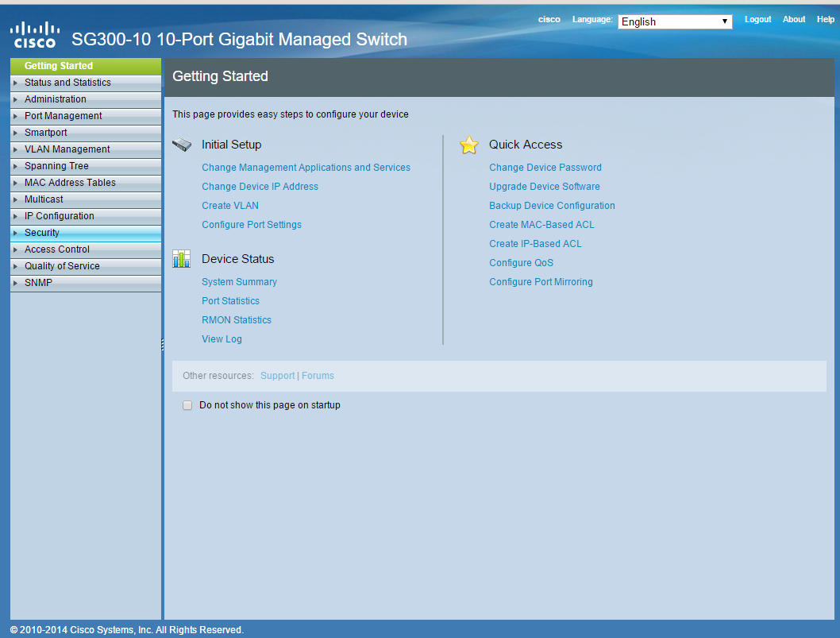Open Backup Device Configuration link
840x638 pixels.
(x=552, y=206)
